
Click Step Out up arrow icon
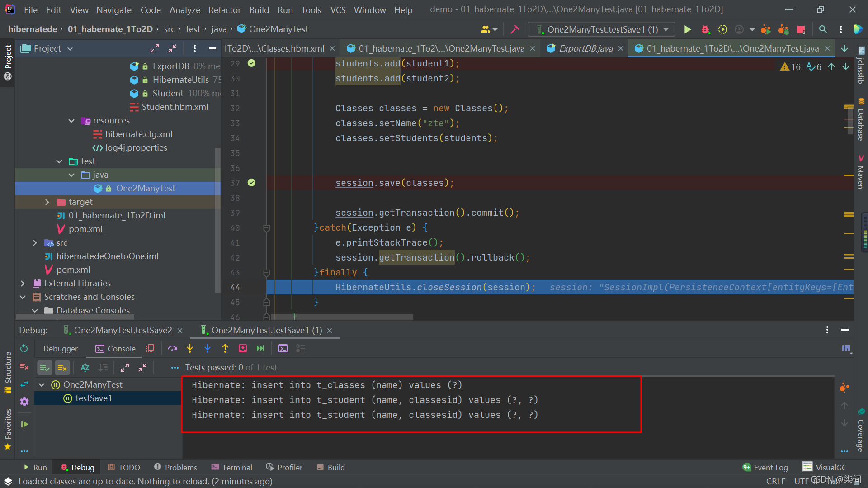pyautogui.click(x=225, y=348)
